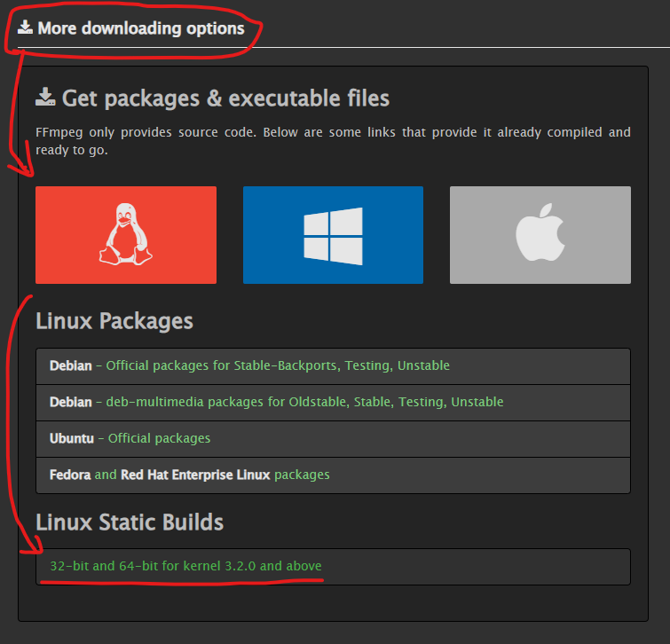Open Debian deb-multimedia packages link
The image size is (670, 644).
tap(304, 402)
